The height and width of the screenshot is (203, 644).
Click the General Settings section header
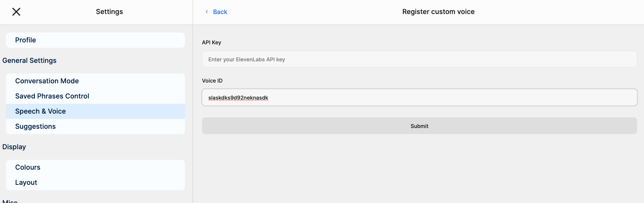click(x=29, y=61)
